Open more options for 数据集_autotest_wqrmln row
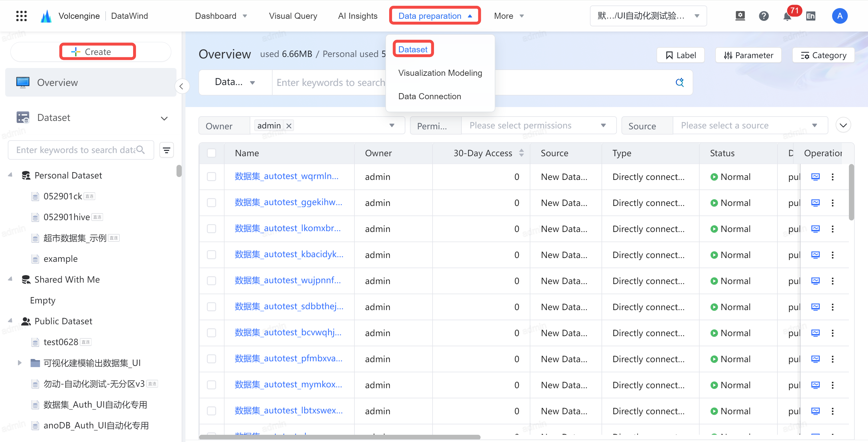868x442 pixels. coord(833,176)
